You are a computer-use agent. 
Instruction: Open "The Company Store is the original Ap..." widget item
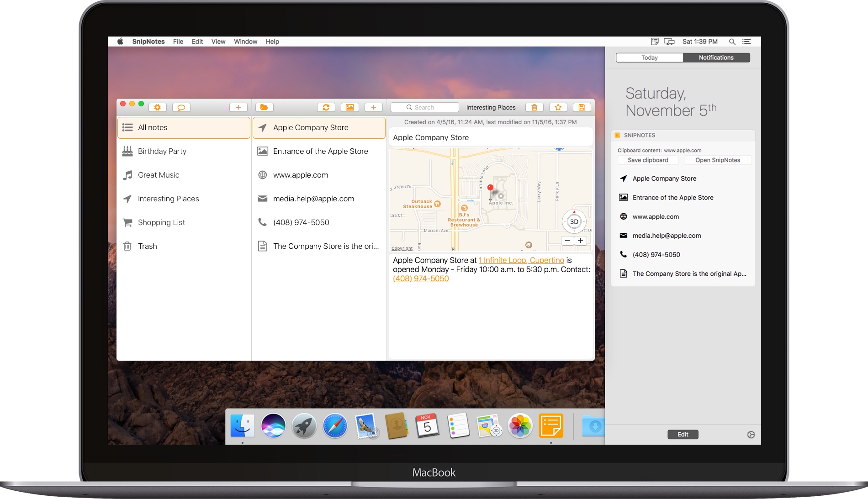pyautogui.click(x=683, y=274)
